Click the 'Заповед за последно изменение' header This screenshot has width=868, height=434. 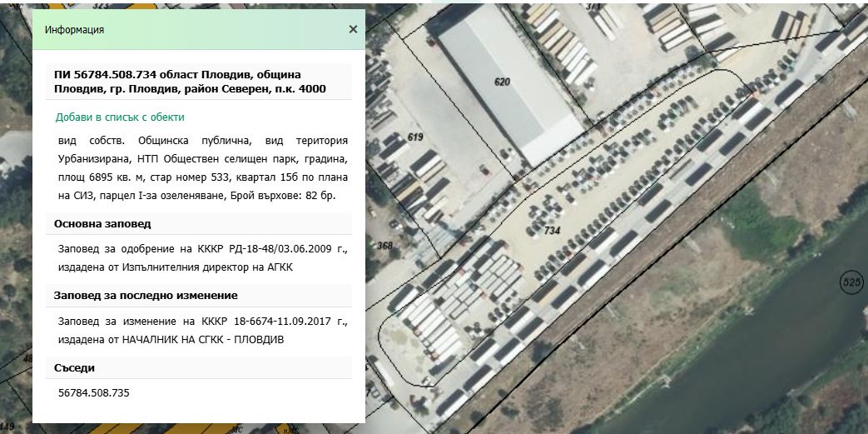(146, 296)
